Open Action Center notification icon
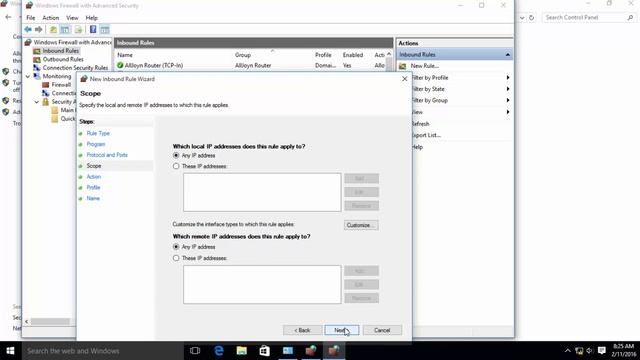The height and width of the screenshot is (360, 640). [x=601, y=351]
